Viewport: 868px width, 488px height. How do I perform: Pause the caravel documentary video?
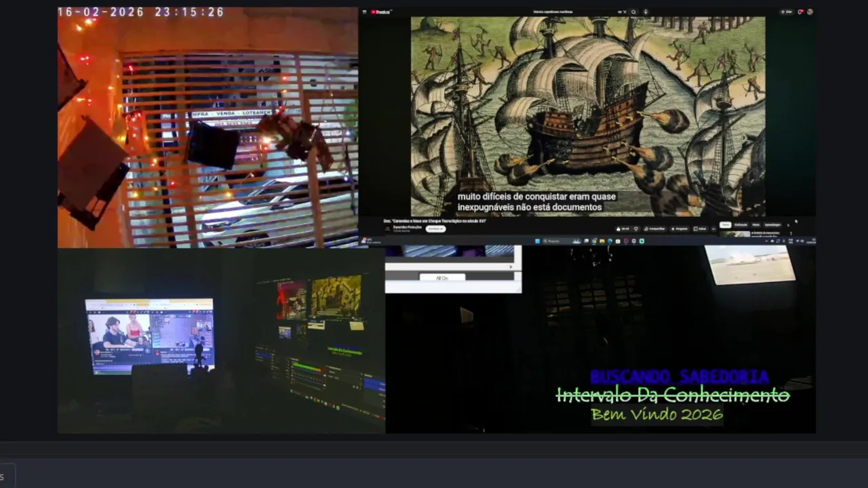588,117
